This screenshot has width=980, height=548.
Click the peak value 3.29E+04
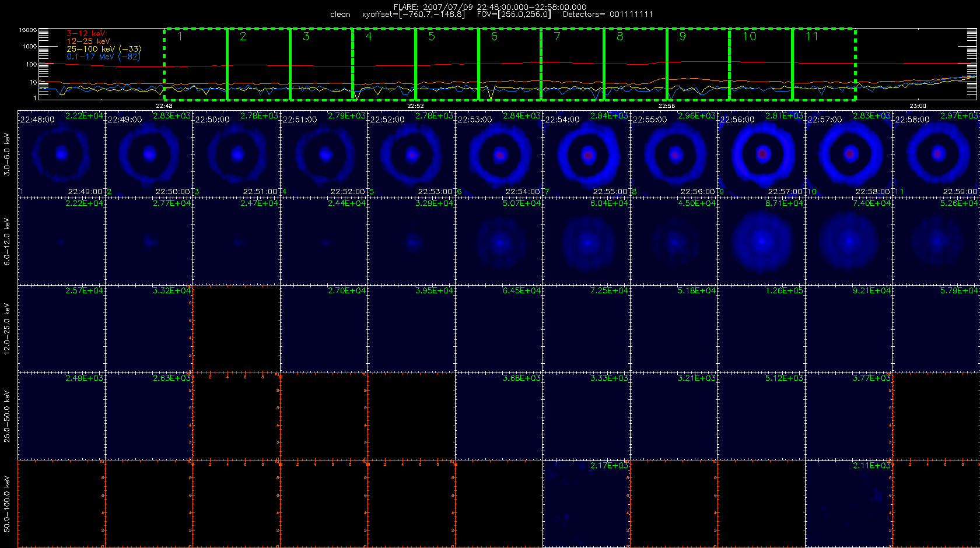435,203
